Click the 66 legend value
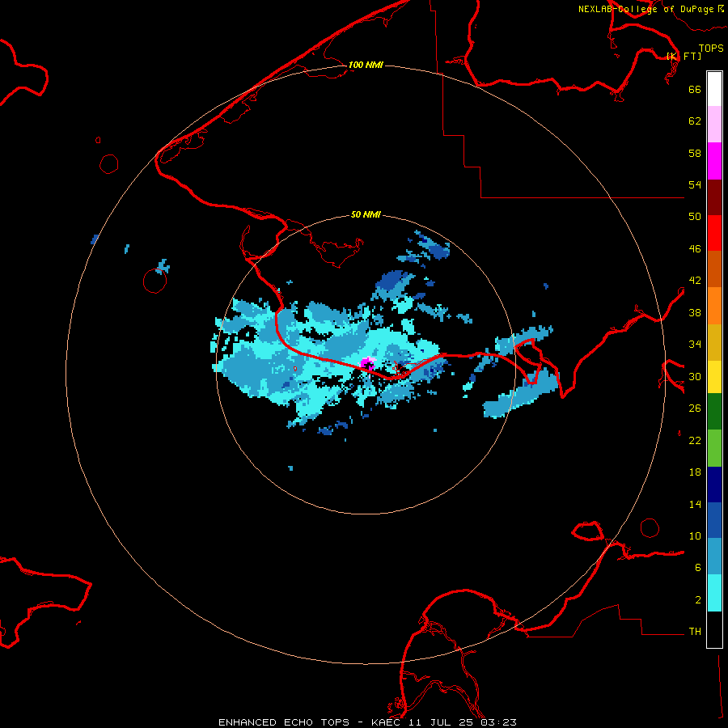Image resolution: width=728 pixels, height=728 pixels. pyautogui.click(x=695, y=89)
